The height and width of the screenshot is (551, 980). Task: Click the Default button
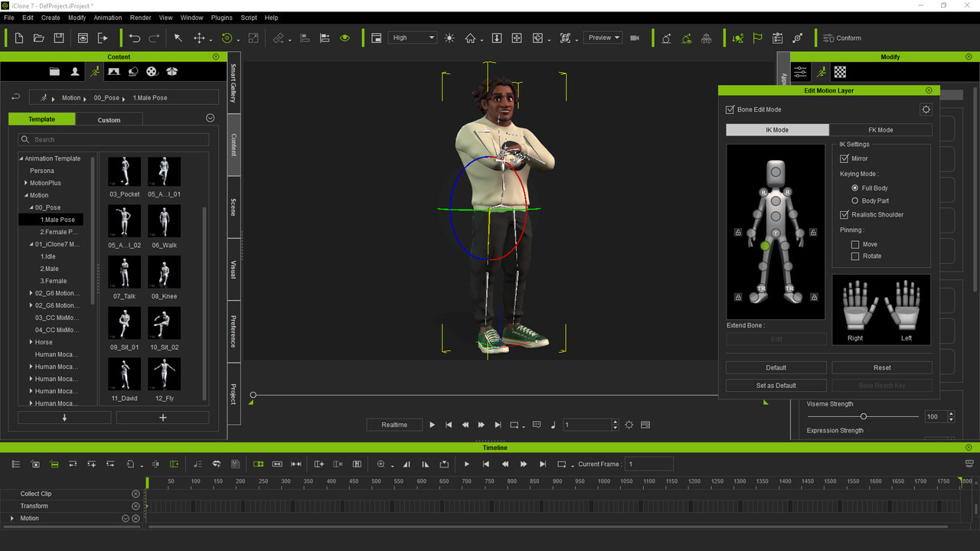coord(776,367)
